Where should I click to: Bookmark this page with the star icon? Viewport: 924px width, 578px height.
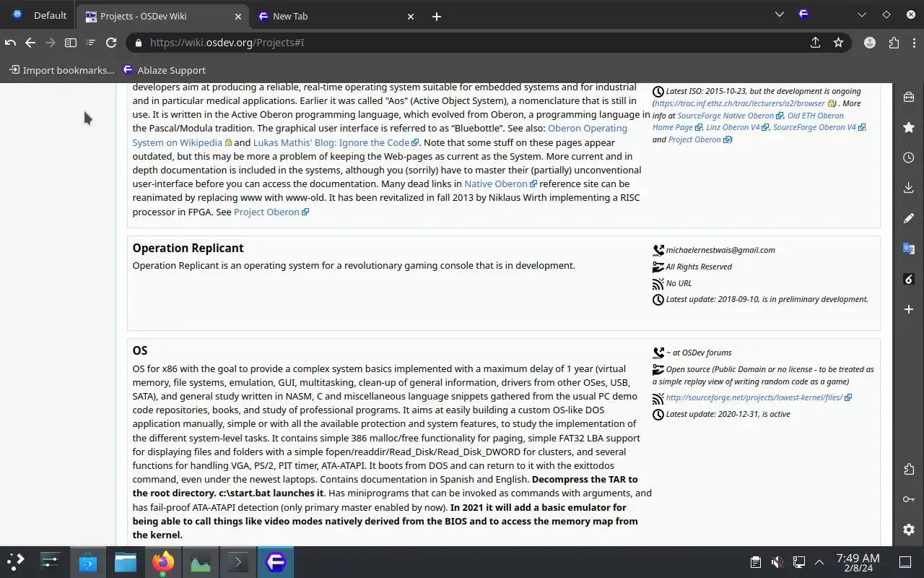point(838,43)
